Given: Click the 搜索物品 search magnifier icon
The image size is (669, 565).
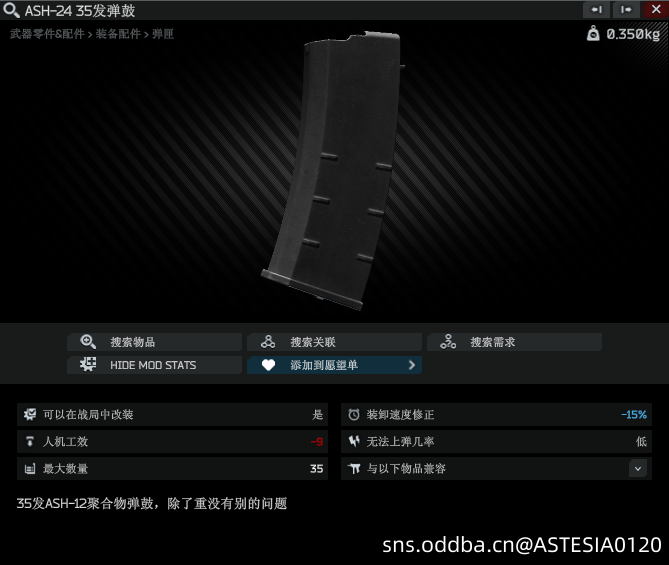Looking at the screenshot, I should coord(88,342).
